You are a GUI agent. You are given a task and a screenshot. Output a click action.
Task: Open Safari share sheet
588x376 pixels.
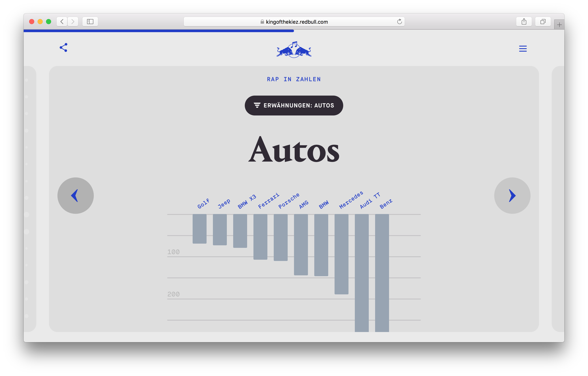click(524, 22)
